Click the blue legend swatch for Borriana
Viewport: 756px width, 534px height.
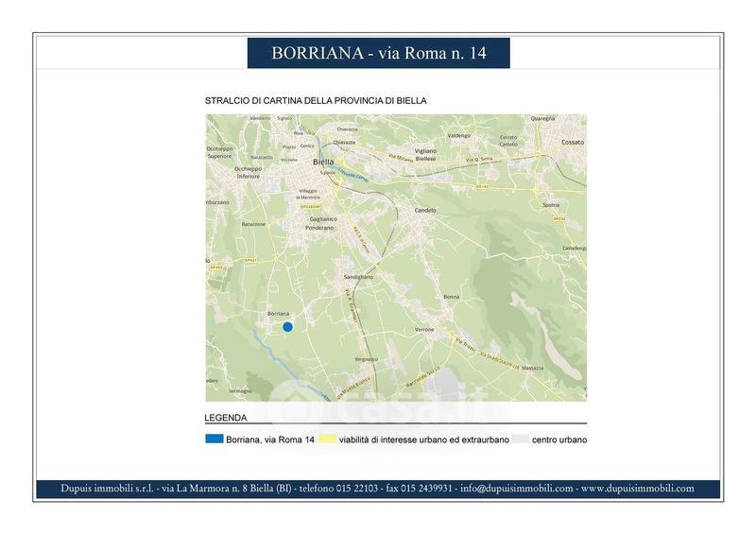[215, 439]
